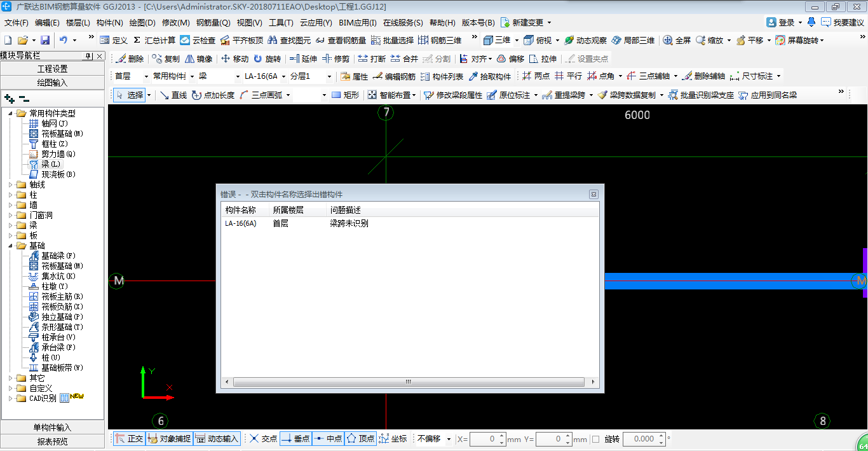Toggle 对象捕捉 object snap

[x=169, y=439]
